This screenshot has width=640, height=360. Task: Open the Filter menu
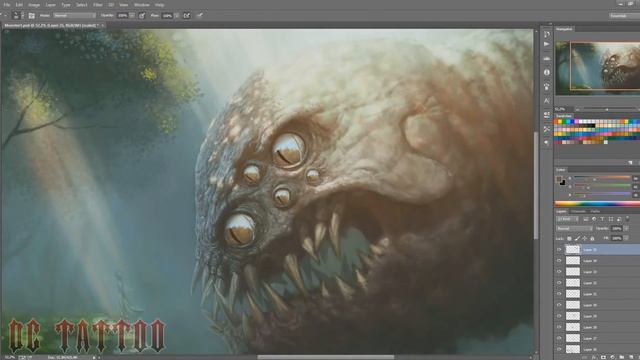pos(98,5)
